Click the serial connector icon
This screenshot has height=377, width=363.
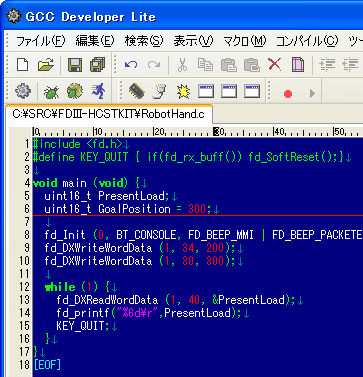[x=160, y=91]
